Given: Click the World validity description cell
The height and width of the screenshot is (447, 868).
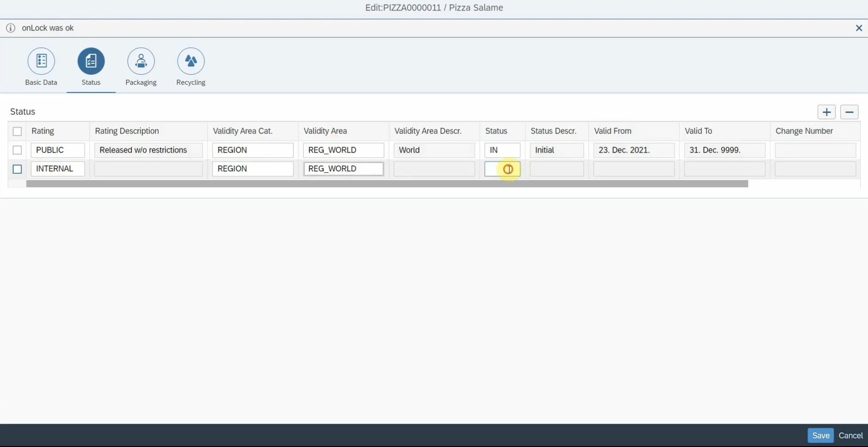Looking at the screenshot, I should pyautogui.click(x=434, y=150).
